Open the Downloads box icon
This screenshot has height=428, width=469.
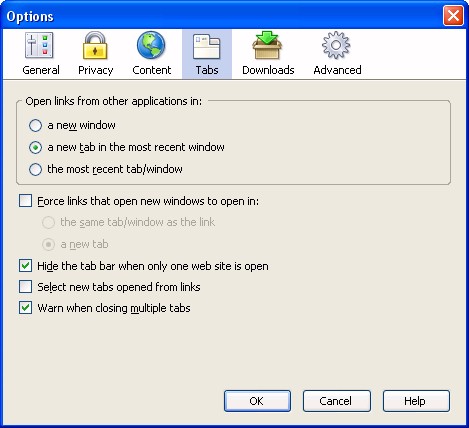click(267, 45)
